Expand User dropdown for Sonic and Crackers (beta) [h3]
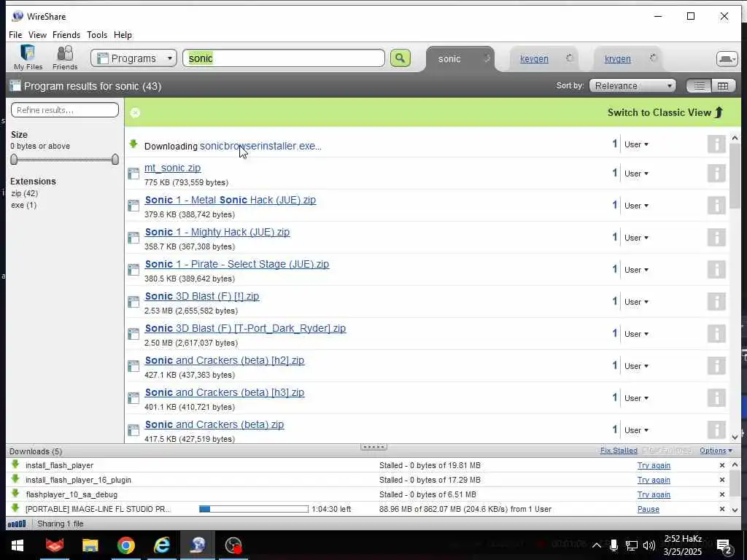Viewport: 747px width, 560px height. click(x=636, y=398)
